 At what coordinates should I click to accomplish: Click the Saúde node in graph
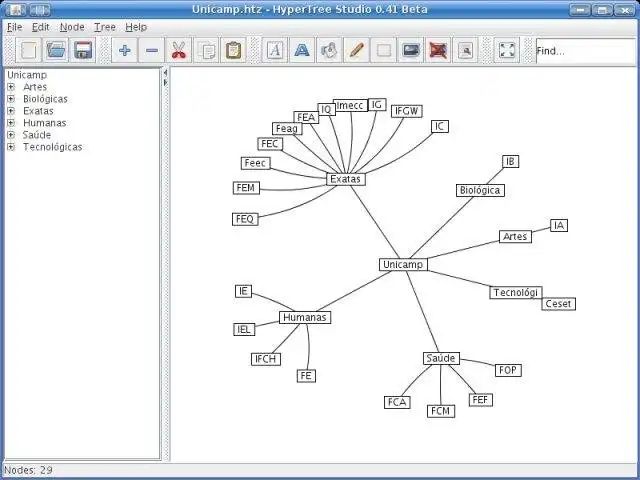pyautogui.click(x=441, y=358)
